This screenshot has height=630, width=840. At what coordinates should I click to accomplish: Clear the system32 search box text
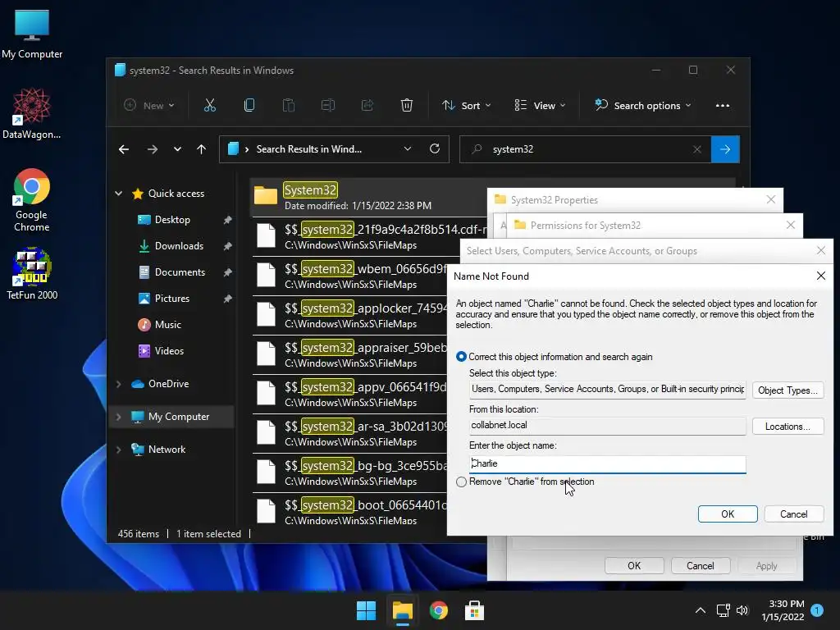tap(697, 149)
